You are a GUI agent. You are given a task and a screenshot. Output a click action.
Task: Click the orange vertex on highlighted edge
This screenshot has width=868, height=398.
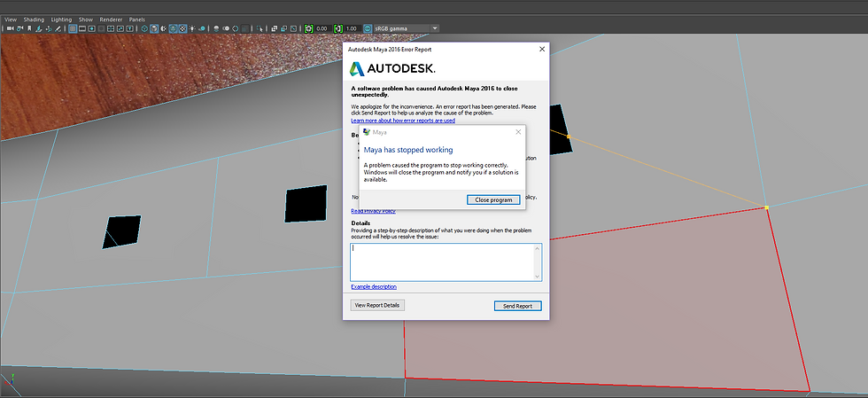click(569, 136)
